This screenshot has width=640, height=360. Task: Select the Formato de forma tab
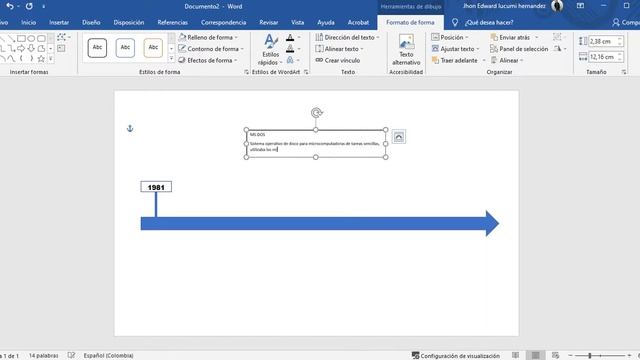[410, 22]
